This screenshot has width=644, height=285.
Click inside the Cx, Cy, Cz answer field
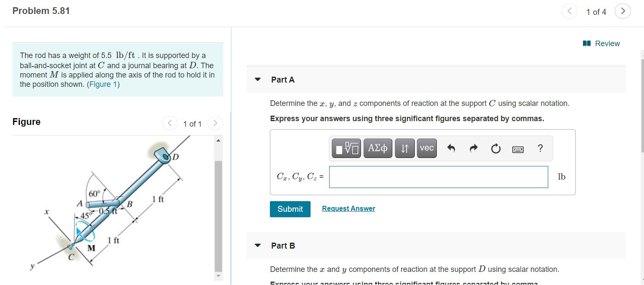(439, 177)
